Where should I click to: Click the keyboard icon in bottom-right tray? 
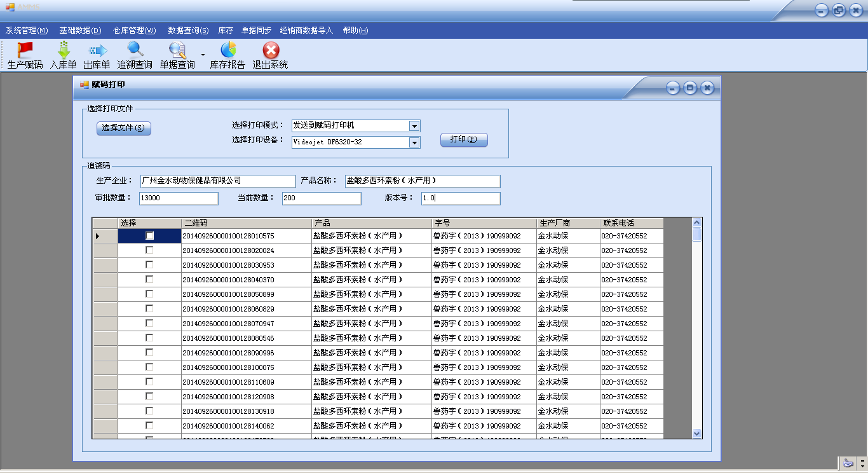coord(848,463)
